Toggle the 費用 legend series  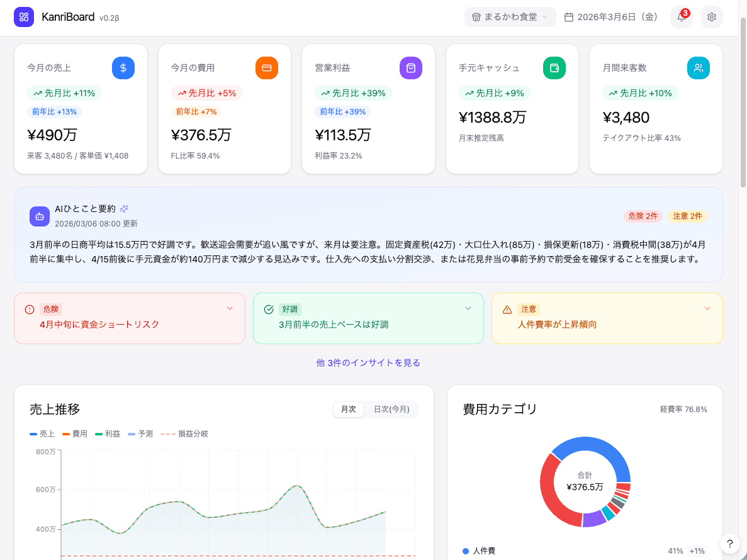pos(75,434)
